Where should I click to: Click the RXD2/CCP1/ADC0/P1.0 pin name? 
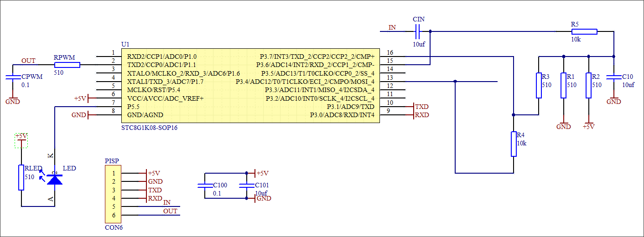(x=162, y=57)
